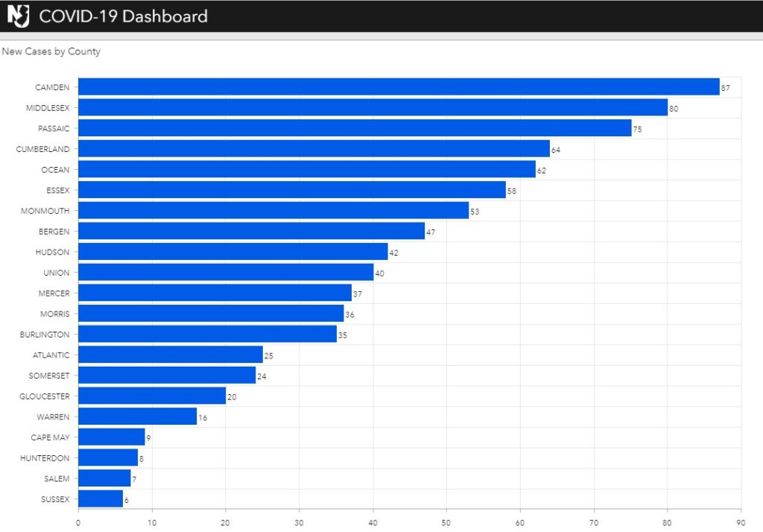The image size is (763, 532).
Task: Click the MIDDLESEX bar in the chart
Action: [x=373, y=107]
